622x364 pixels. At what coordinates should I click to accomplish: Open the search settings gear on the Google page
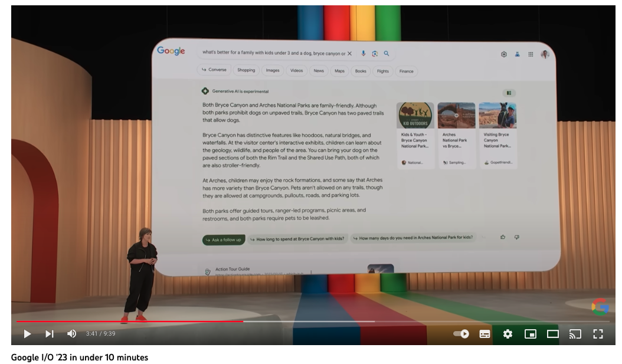click(504, 54)
